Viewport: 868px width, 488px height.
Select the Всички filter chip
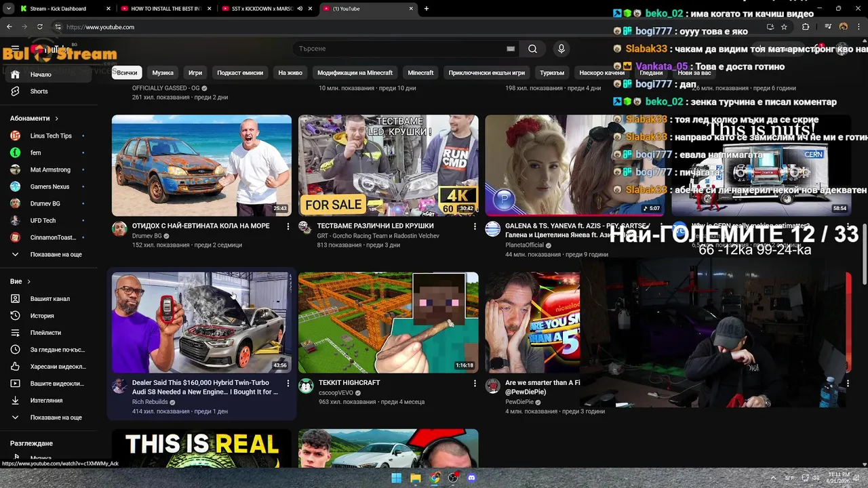click(127, 73)
